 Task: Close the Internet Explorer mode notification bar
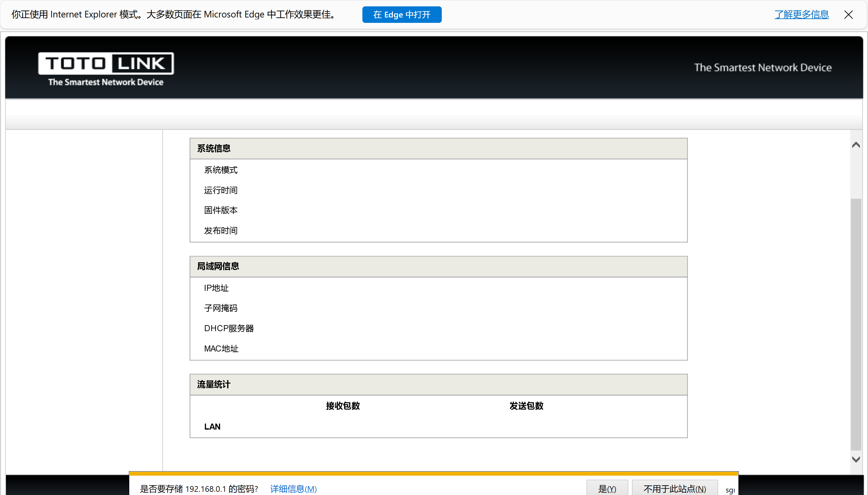(848, 15)
